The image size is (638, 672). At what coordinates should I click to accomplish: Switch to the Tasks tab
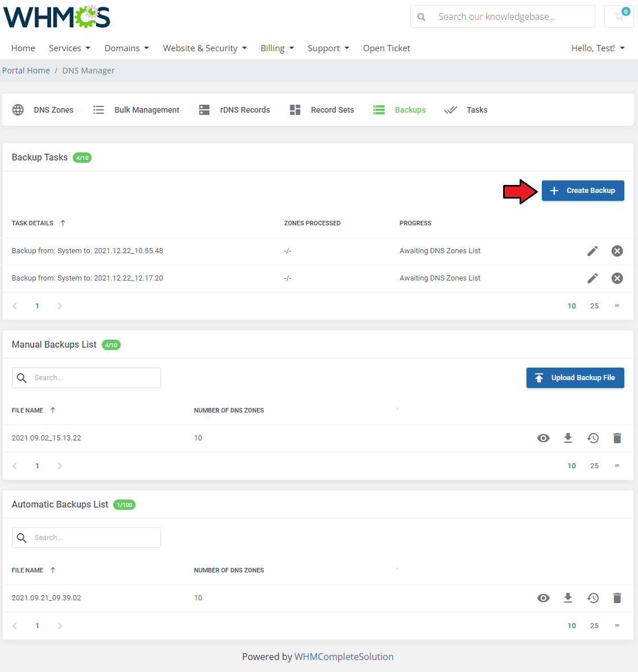click(x=466, y=110)
